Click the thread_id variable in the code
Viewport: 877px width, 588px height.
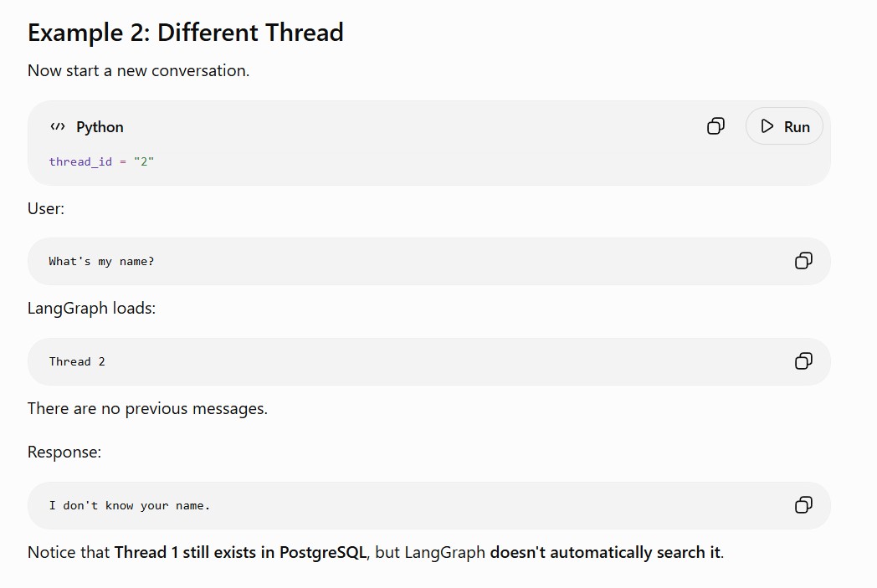click(80, 161)
